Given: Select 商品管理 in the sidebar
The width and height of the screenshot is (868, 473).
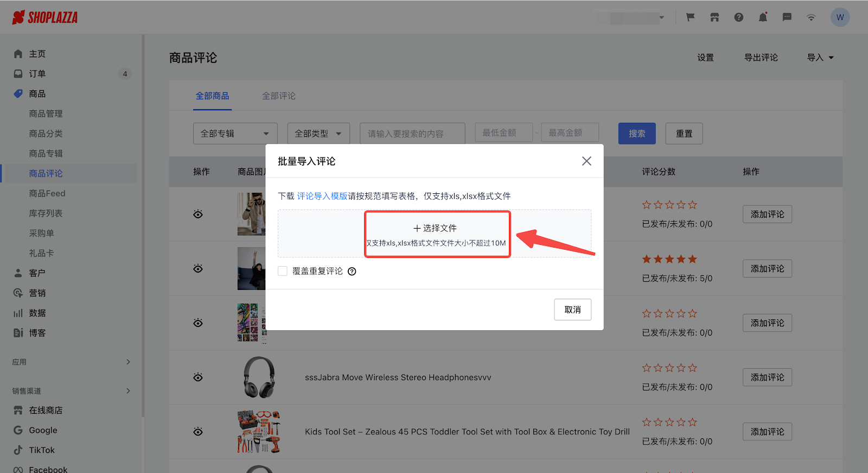Looking at the screenshot, I should click(x=46, y=113).
